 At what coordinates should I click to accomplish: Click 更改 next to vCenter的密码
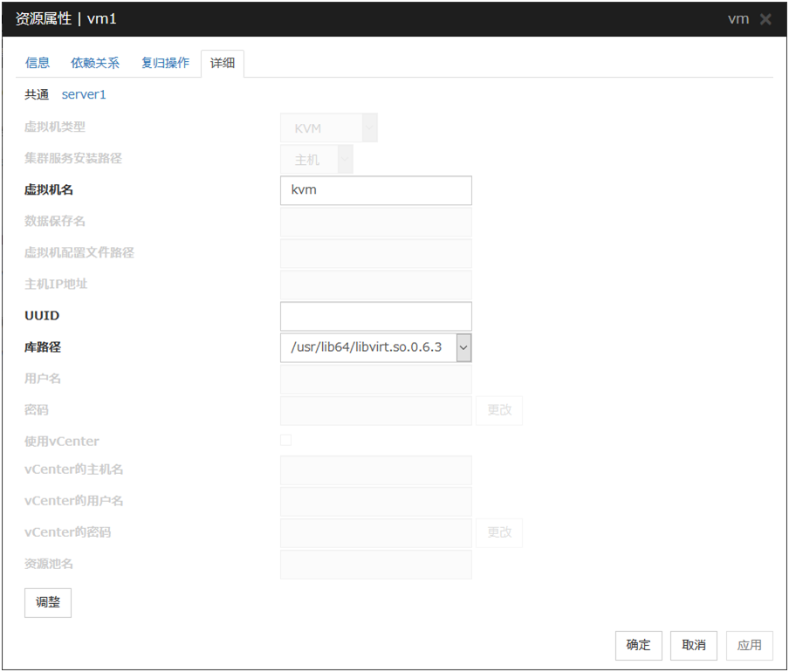pos(499,532)
